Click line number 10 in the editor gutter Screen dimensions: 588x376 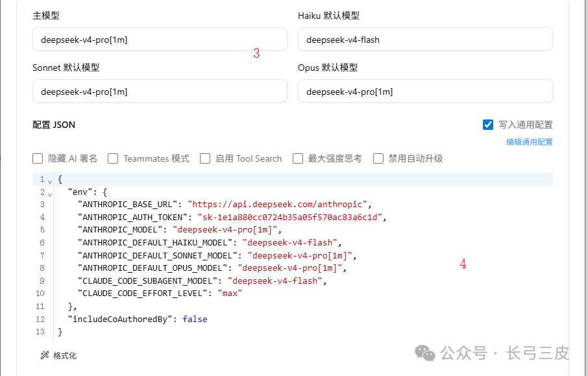(x=40, y=293)
